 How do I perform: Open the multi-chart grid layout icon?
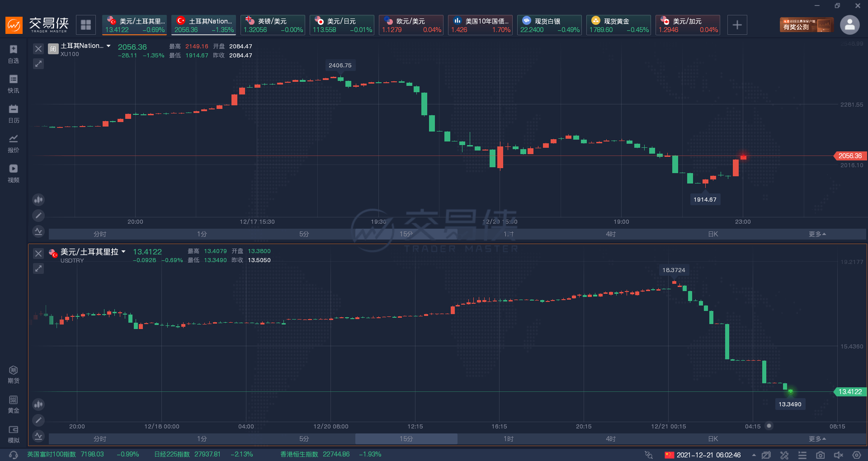86,25
